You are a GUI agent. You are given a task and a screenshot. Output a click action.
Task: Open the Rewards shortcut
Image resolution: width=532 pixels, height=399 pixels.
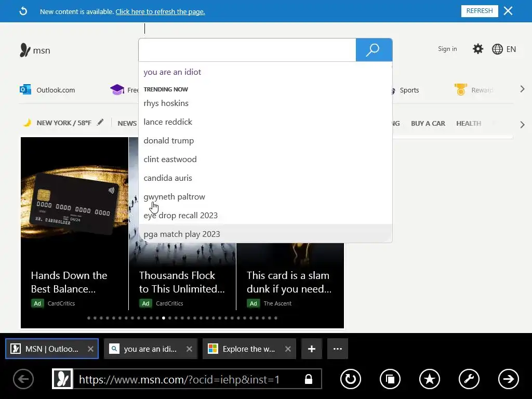click(x=474, y=90)
